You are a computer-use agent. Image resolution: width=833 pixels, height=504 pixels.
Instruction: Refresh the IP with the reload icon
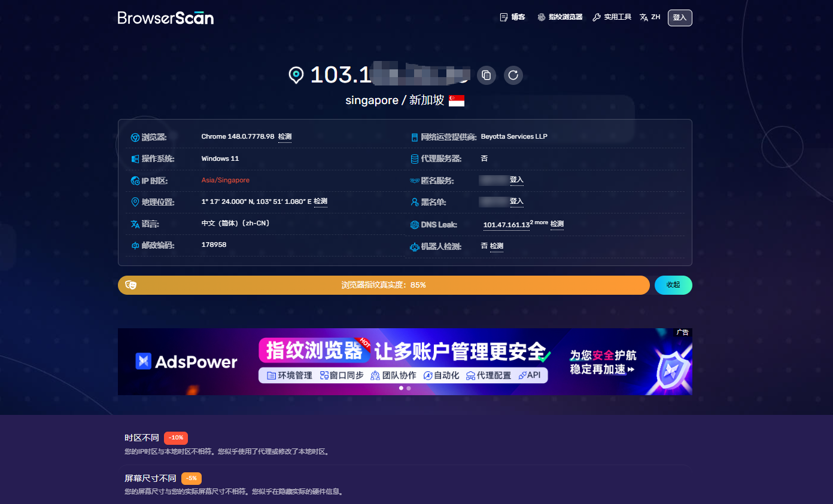pyautogui.click(x=513, y=75)
